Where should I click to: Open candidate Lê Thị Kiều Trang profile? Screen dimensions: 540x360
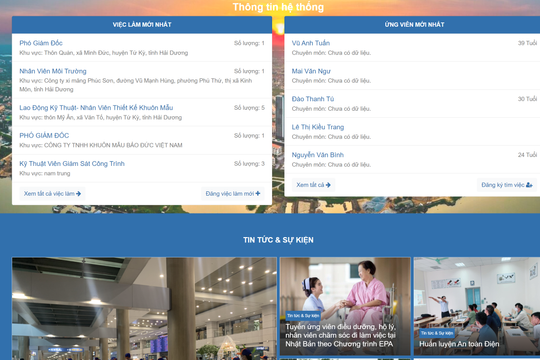click(318, 127)
